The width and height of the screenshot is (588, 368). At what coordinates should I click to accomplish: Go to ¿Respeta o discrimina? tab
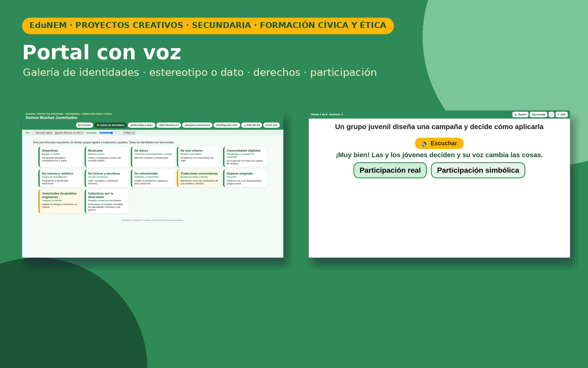click(x=197, y=125)
